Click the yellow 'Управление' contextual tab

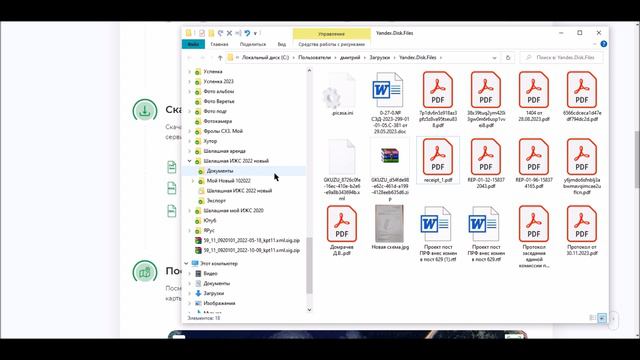click(x=331, y=33)
